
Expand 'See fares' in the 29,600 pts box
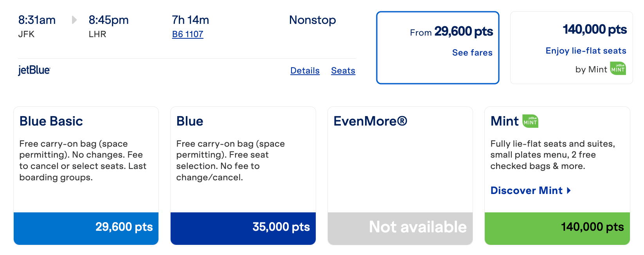(472, 53)
